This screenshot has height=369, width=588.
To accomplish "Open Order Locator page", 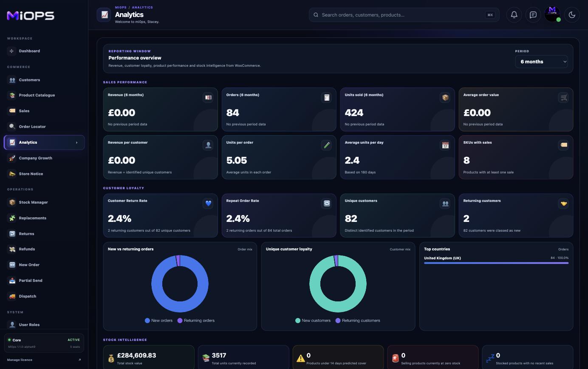I will tap(44, 127).
